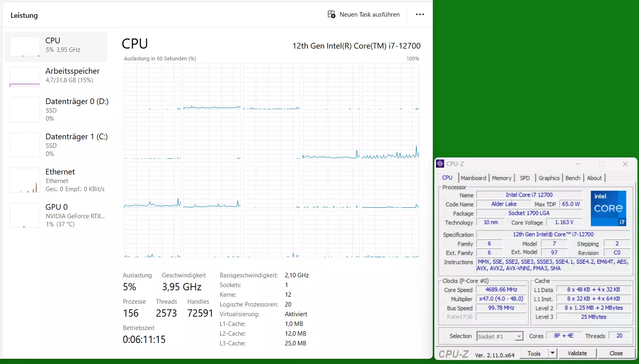Screen dimensions: 639x364
Task: Switch to the Bench tab in CPU-Z
Action: tap(573, 178)
